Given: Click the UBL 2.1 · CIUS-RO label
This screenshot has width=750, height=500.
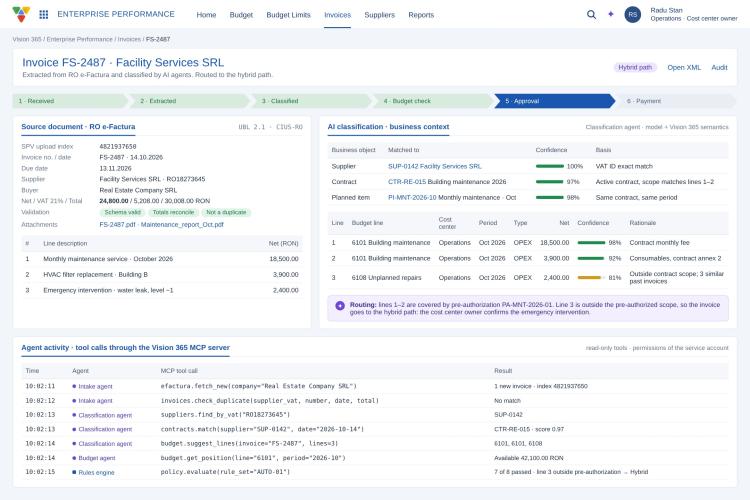Looking at the screenshot, I should [270, 127].
